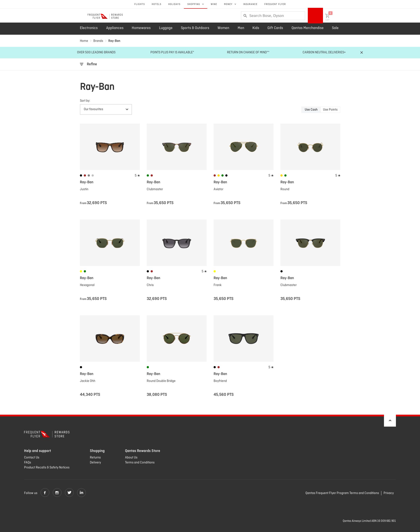Select the yellow color swatch for Frank
420x532 pixels.
pyautogui.click(x=215, y=271)
